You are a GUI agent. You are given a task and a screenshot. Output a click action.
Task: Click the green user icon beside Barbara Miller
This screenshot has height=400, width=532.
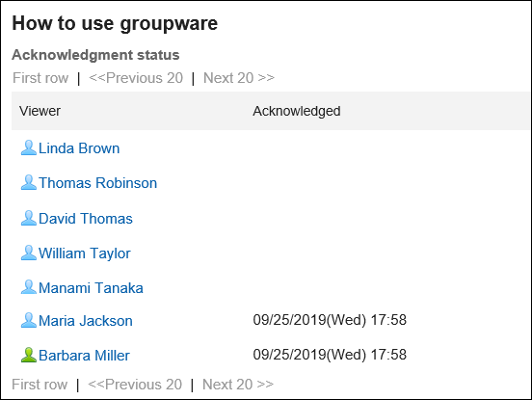point(29,355)
